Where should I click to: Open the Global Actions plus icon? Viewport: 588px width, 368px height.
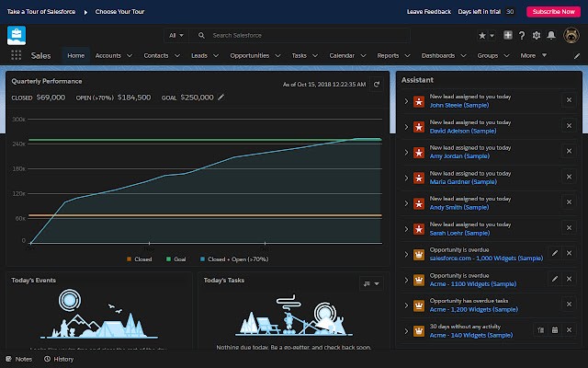508,35
